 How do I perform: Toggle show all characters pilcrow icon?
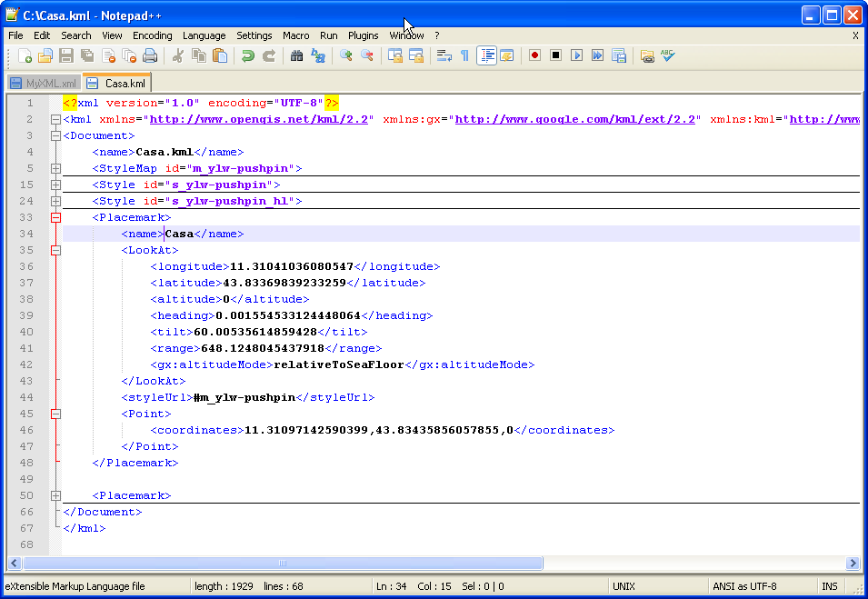point(465,55)
